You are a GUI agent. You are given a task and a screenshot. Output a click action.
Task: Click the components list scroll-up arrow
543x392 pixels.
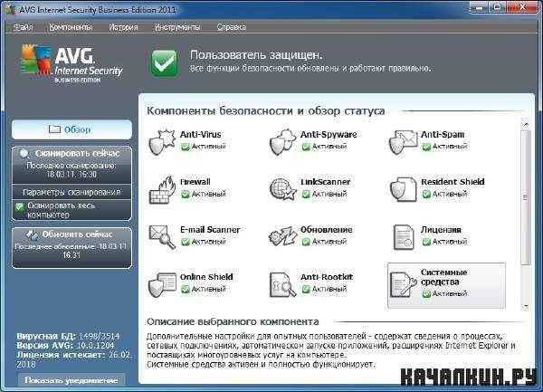point(526,124)
